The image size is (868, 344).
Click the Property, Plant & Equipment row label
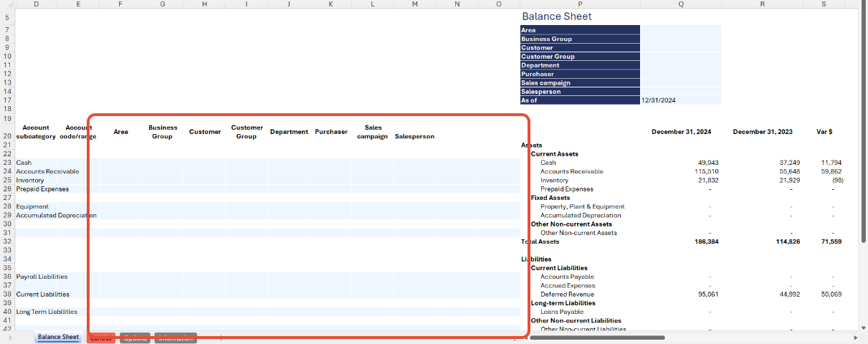click(x=582, y=206)
